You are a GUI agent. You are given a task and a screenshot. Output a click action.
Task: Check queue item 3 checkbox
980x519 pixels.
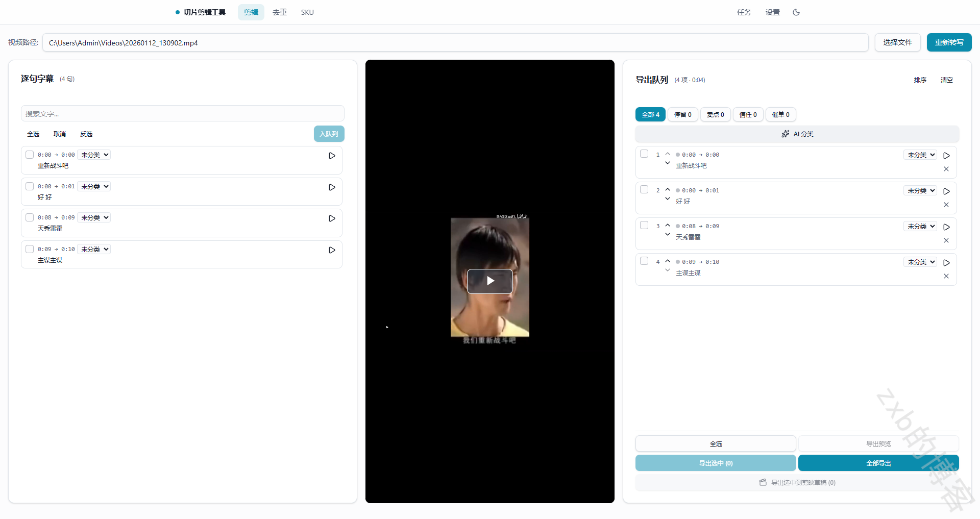644,225
